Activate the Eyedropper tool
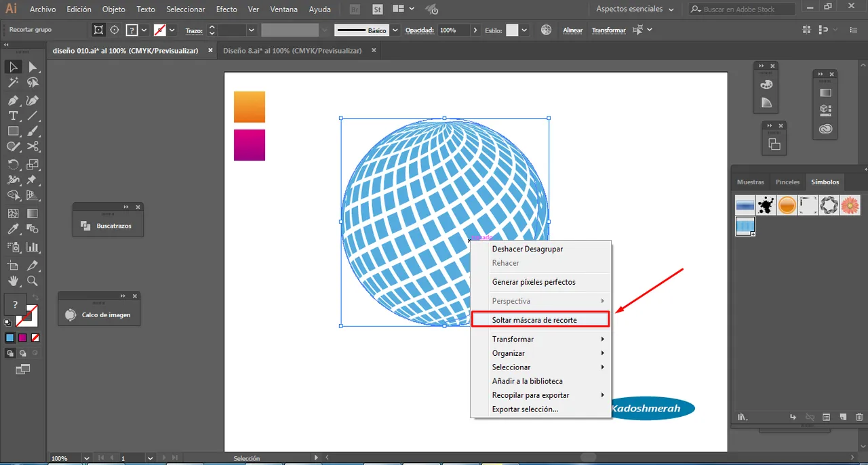The image size is (868, 465). pos(13,230)
